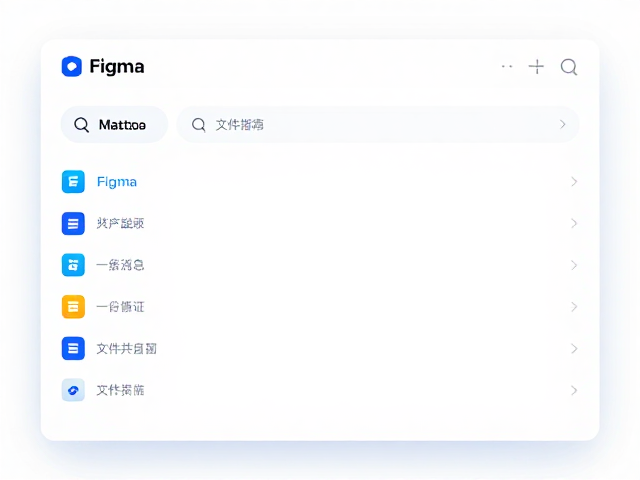Expand the chevron on the Figma list row
Viewport: 640px width, 480px height.
point(574,182)
